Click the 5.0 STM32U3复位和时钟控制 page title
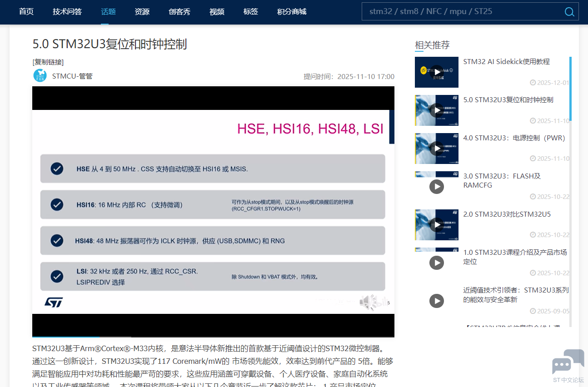This screenshot has height=387, width=588. pos(110,44)
